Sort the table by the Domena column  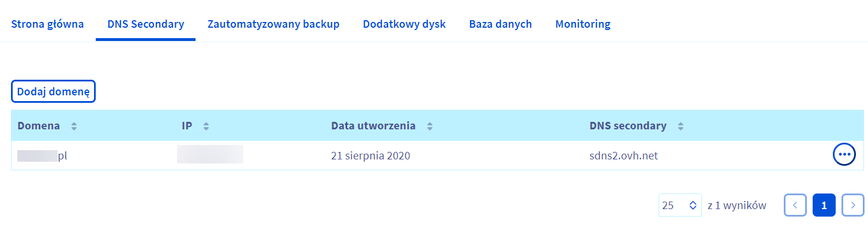[x=74, y=126]
